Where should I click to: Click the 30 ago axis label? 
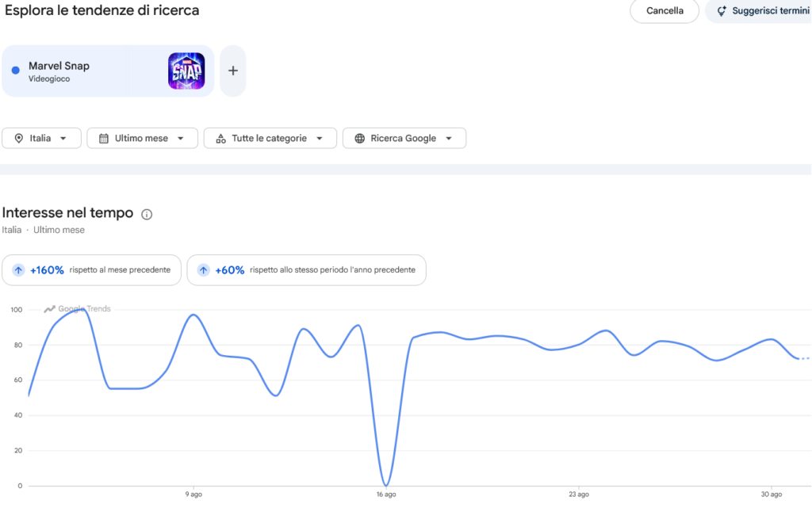coord(772,495)
